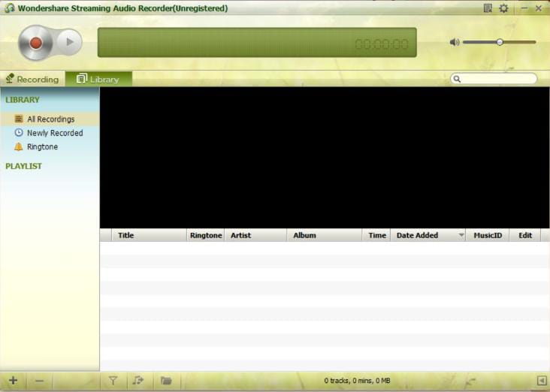Add a playlist with the plus button
The width and height of the screenshot is (550, 392).
pos(14,381)
